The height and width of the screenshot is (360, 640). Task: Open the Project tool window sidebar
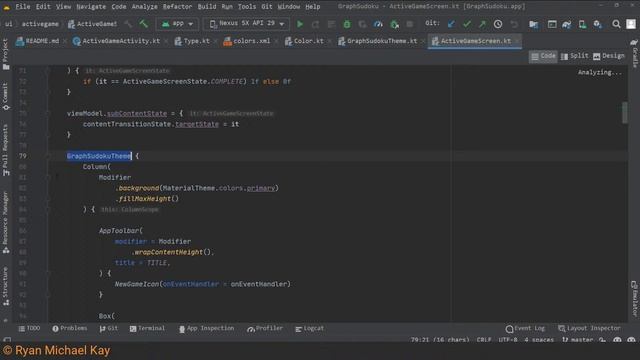click(x=5, y=54)
